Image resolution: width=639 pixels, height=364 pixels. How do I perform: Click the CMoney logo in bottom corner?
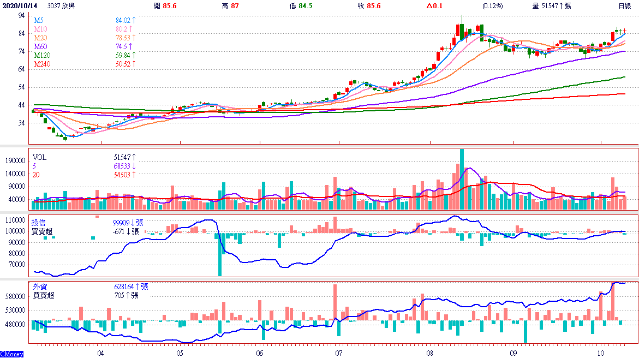tap(12, 355)
